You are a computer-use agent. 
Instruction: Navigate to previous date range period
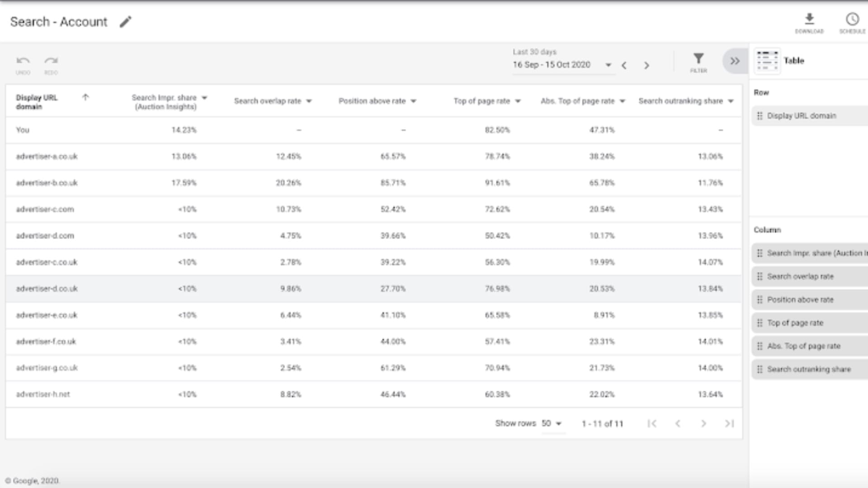click(625, 64)
